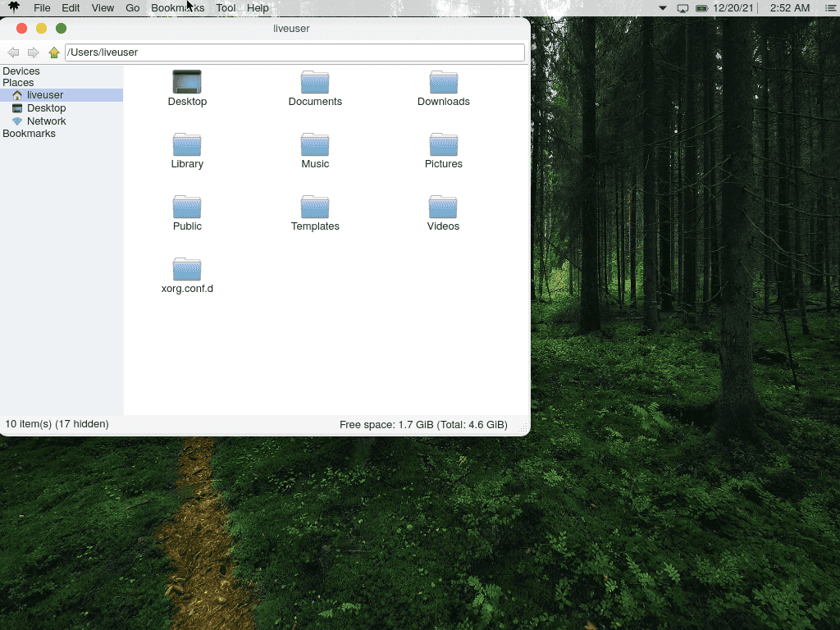Click the date 12/20/21 in the menu bar
This screenshot has height=630, width=840.
(737, 7)
